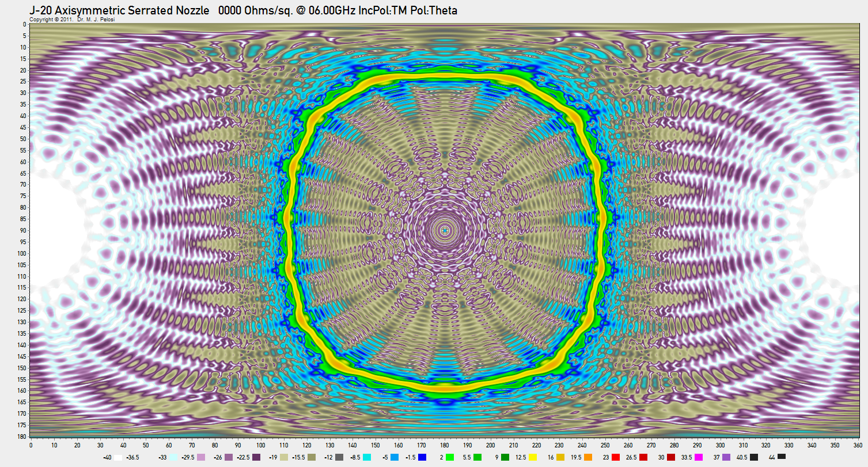Select the olive -15.5 legend swatch
The height and width of the screenshot is (467, 868).
tap(312, 457)
